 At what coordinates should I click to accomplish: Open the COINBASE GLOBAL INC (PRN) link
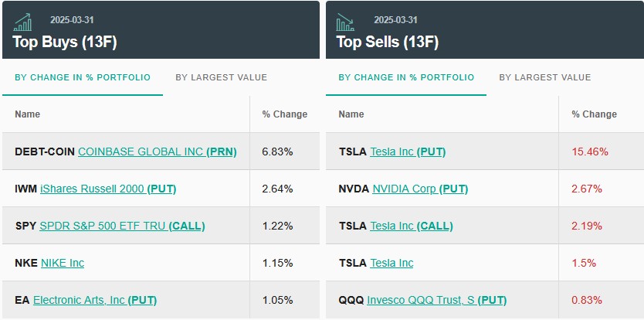[158, 151]
